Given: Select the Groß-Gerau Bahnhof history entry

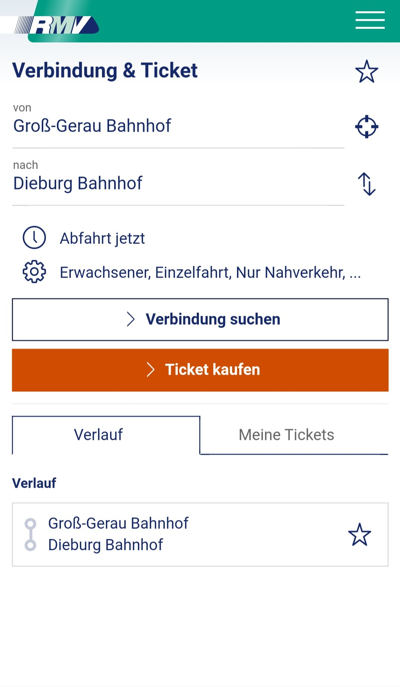Looking at the screenshot, I should [x=200, y=535].
